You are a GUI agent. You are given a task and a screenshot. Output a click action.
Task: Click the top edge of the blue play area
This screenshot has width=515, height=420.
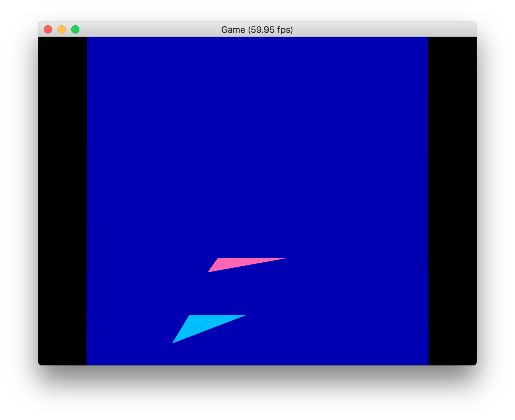coord(257,38)
